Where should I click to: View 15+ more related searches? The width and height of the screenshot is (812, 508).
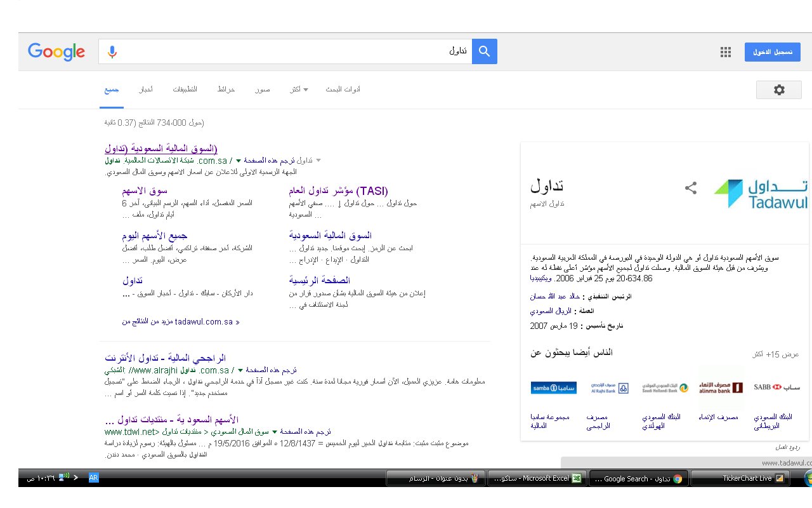(775, 354)
